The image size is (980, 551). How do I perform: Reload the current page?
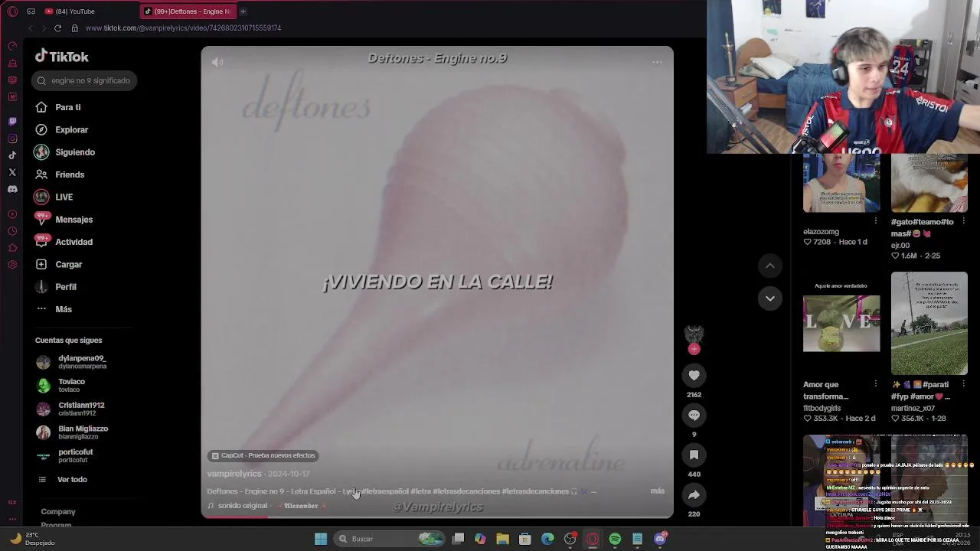[x=57, y=28]
